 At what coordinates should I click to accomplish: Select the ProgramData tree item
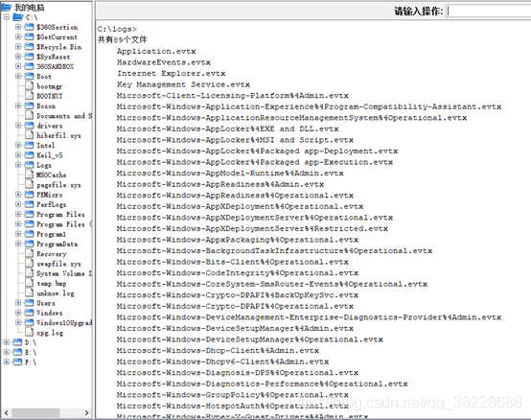click(x=57, y=244)
